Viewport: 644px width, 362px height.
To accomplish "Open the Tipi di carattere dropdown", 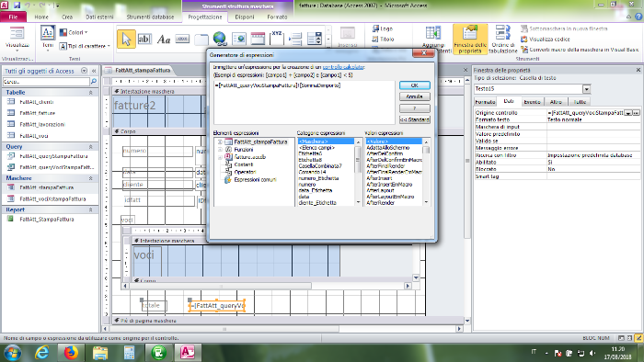I will pyautogui.click(x=85, y=46).
